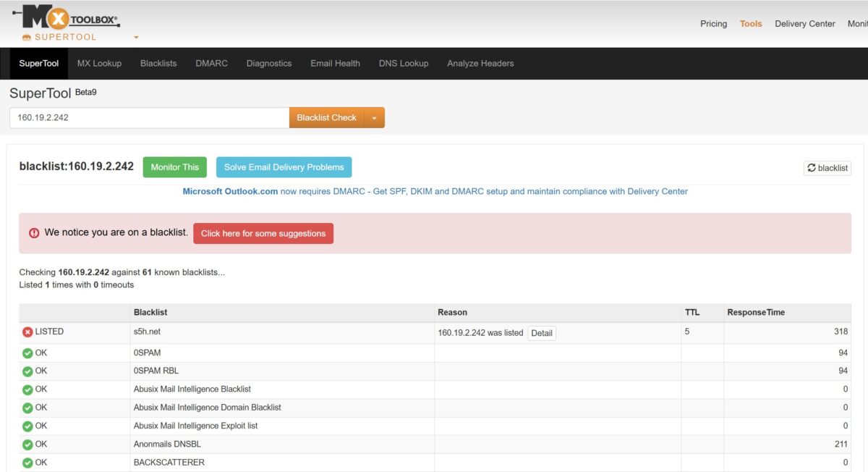Click here for some suggestions button

(263, 233)
